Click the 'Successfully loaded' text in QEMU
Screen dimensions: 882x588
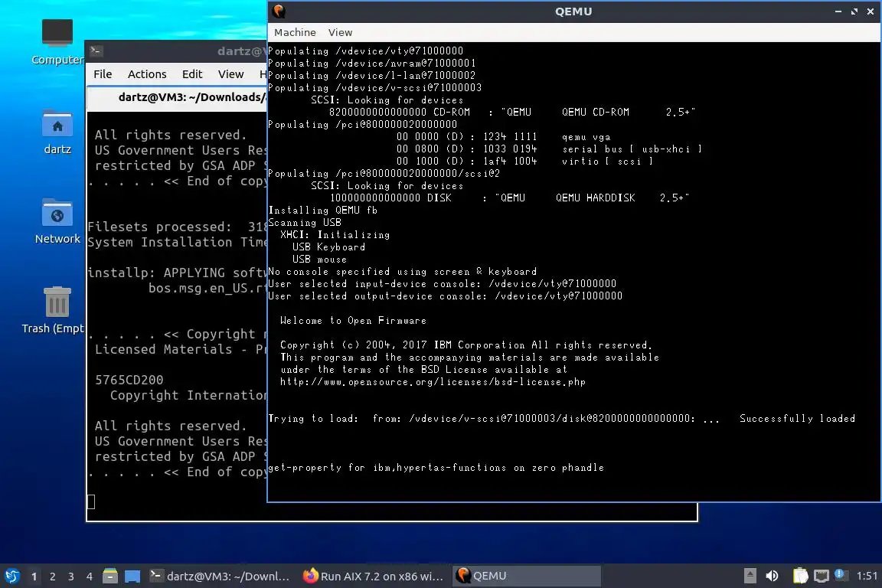tap(797, 419)
